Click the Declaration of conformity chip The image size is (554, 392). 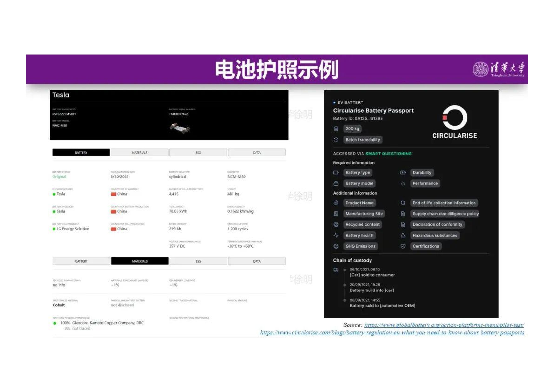tap(437, 225)
